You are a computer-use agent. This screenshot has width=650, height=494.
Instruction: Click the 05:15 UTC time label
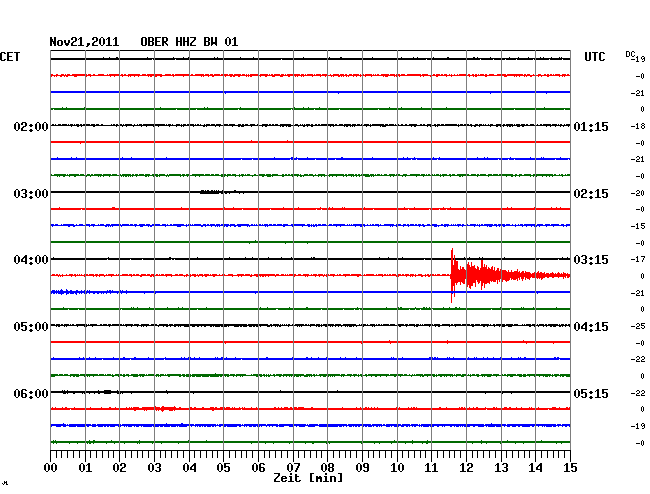click(x=591, y=393)
